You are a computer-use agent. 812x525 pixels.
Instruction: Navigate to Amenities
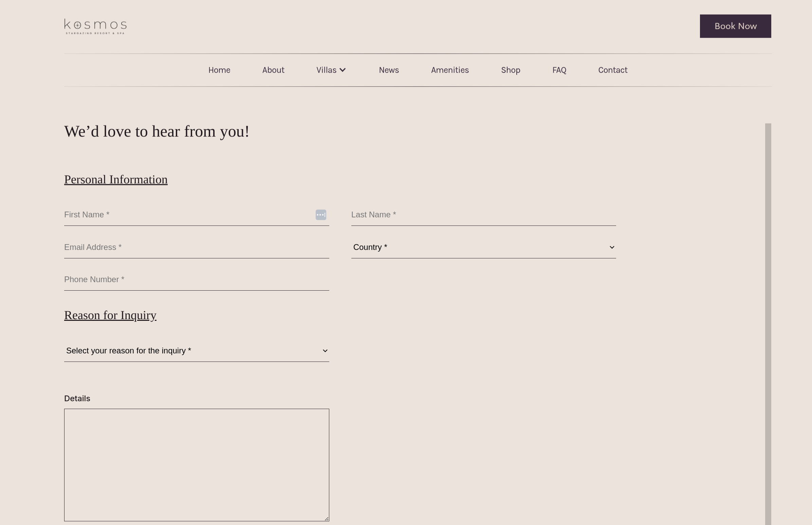pos(450,70)
